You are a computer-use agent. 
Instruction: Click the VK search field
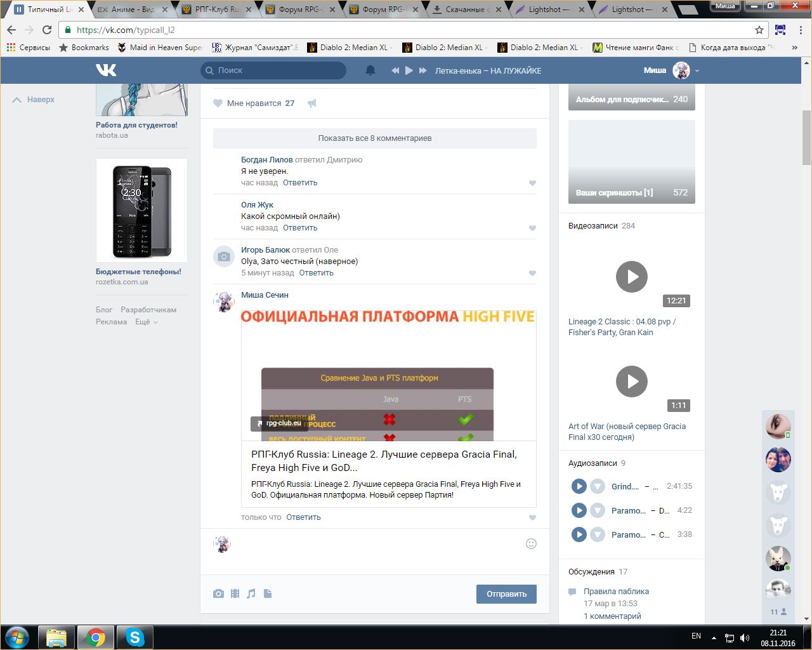[x=273, y=70]
